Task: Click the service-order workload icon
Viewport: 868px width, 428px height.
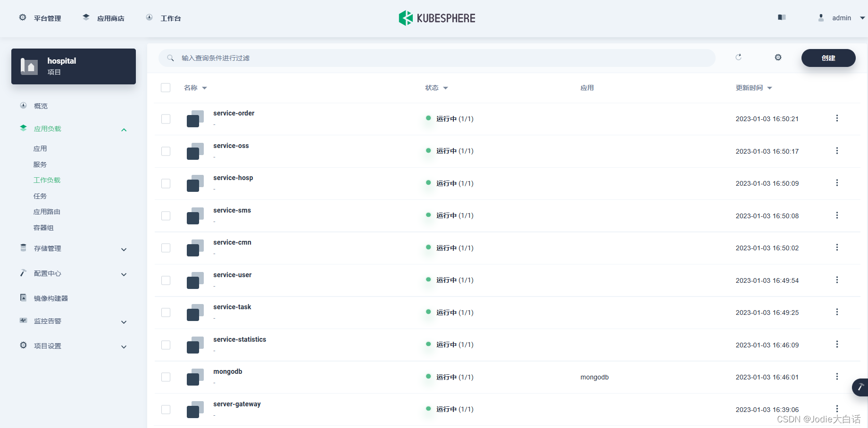Action: [195, 119]
